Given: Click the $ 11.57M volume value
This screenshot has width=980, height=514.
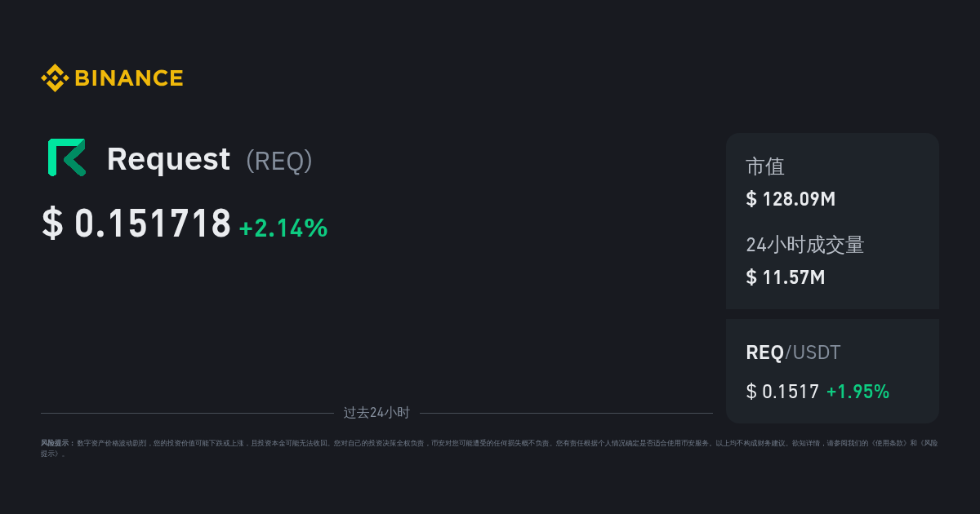Looking at the screenshot, I should [785, 277].
